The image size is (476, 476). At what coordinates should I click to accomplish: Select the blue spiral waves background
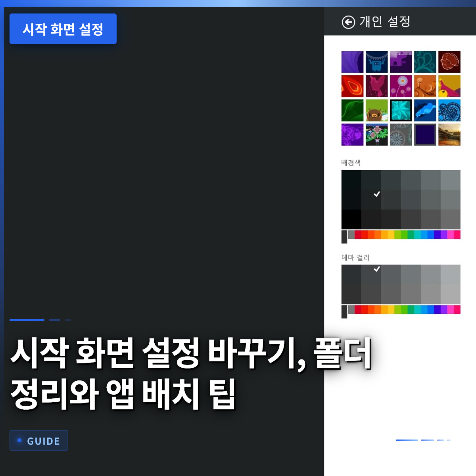[x=449, y=110]
